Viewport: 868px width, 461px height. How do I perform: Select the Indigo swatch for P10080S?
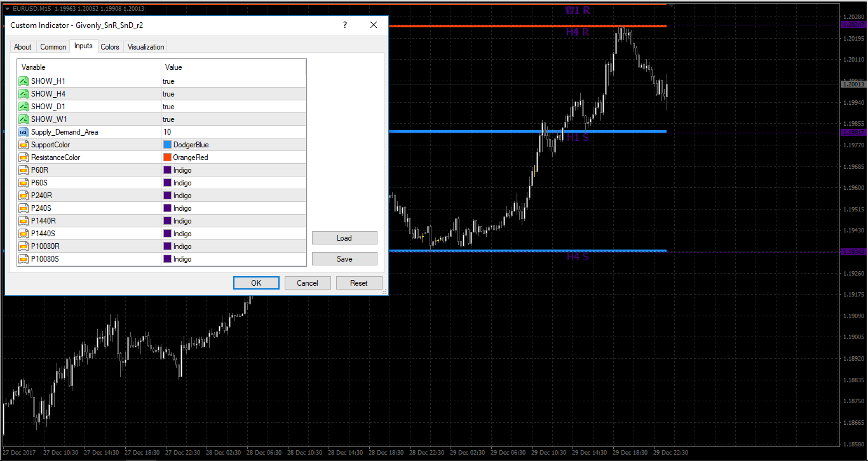point(168,259)
